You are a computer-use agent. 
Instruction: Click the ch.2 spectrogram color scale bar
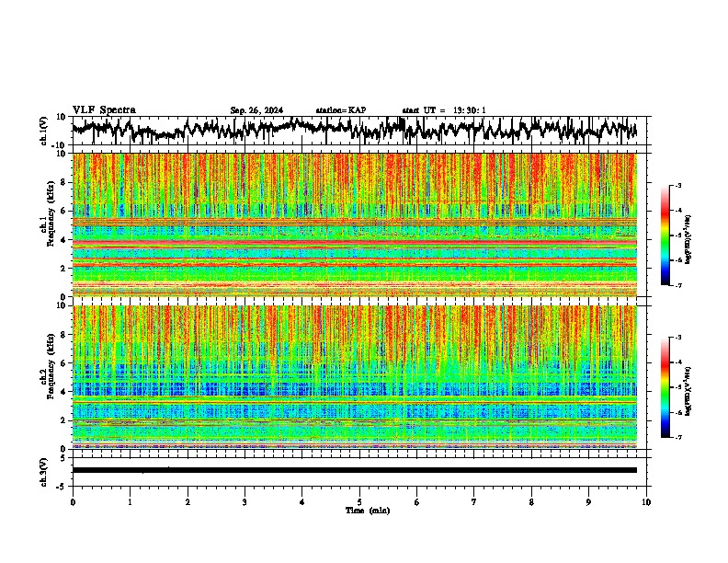(x=665, y=387)
